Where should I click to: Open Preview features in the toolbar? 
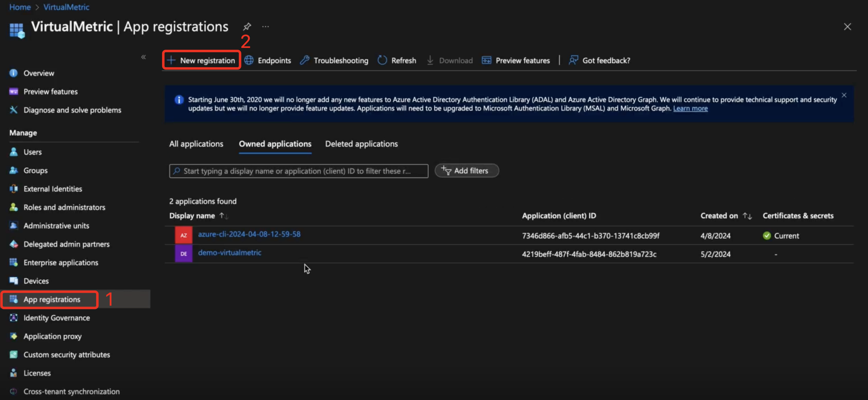pyautogui.click(x=516, y=60)
